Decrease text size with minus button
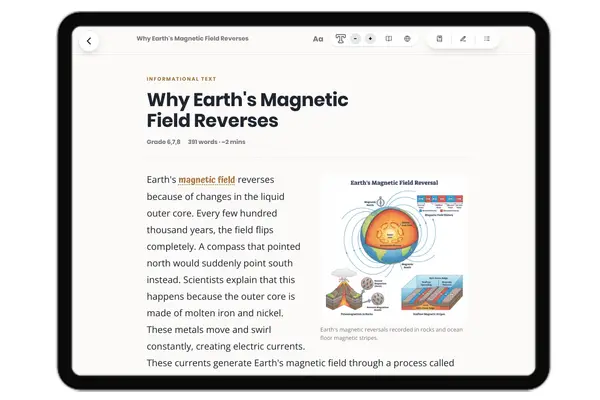Viewport: 600px width, 400px height. 355,39
